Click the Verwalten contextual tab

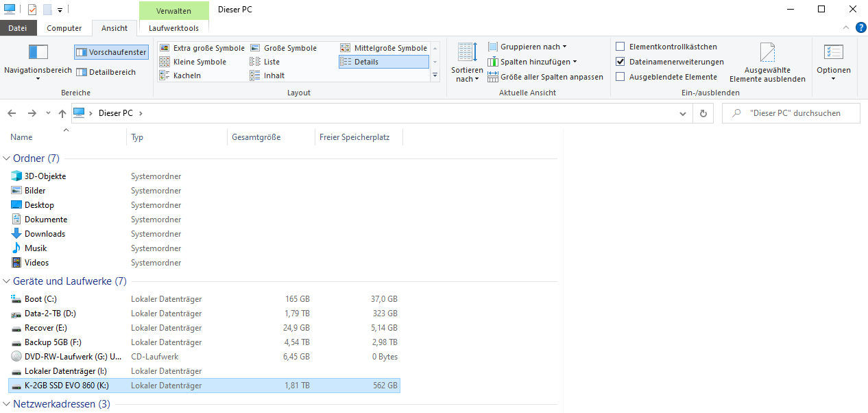[173, 10]
